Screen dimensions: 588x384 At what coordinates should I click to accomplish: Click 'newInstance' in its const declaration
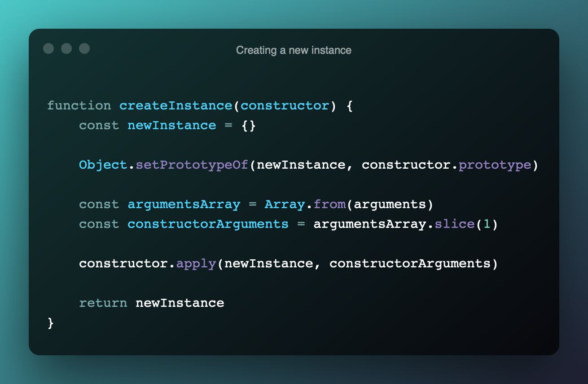point(171,126)
